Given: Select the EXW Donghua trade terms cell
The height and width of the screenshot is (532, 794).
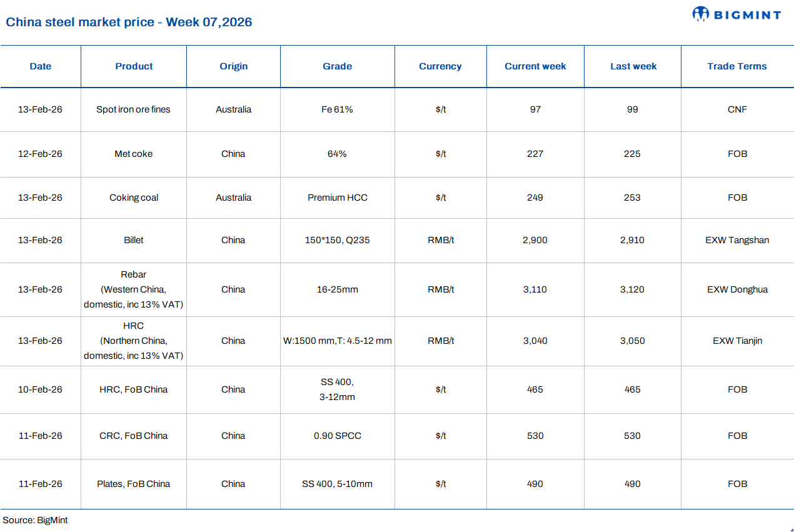Looking at the screenshot, I should click(x=737, y=289).
